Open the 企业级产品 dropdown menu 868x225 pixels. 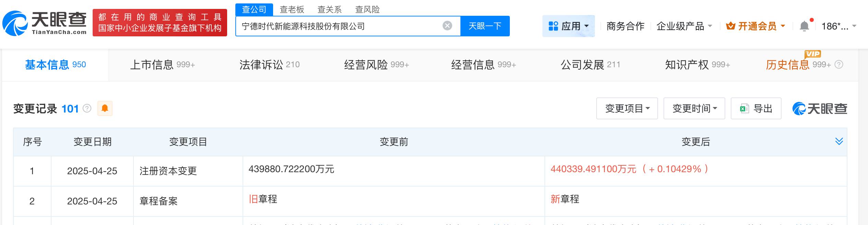pyautogui.click(x=684, y=26)
